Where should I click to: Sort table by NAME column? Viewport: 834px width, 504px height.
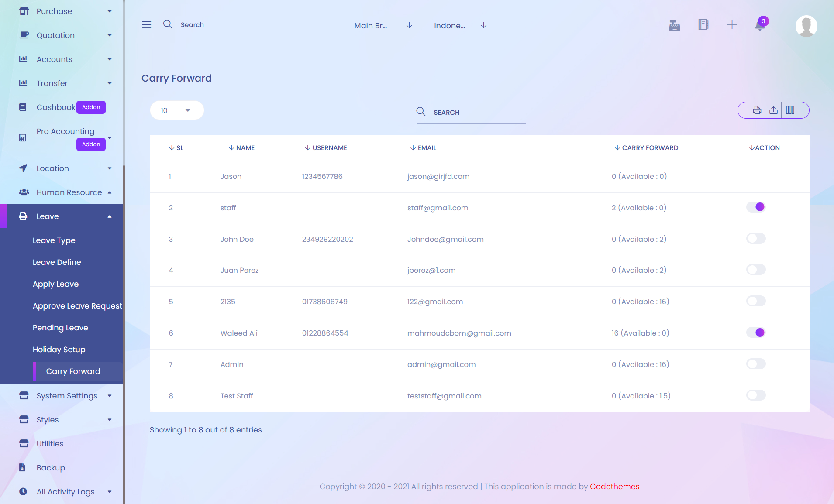[x=242, y=148]
